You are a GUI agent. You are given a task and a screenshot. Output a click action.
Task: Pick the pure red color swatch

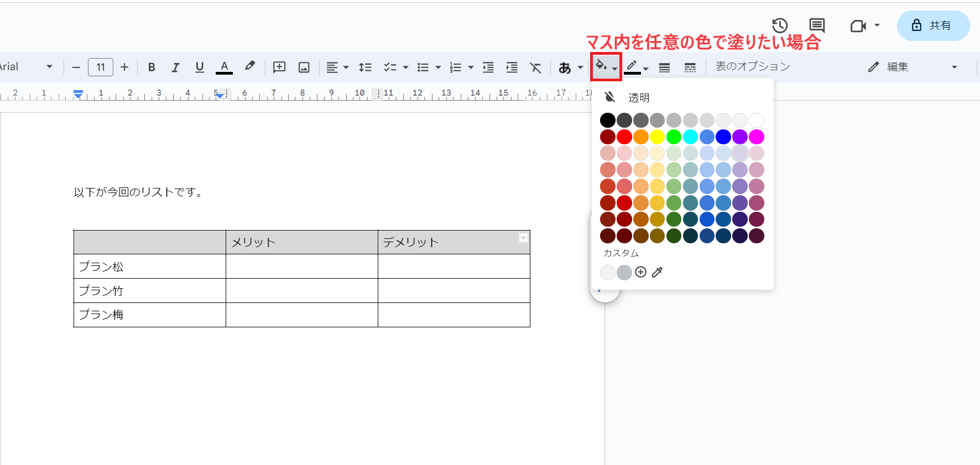(x=624, y=137)
